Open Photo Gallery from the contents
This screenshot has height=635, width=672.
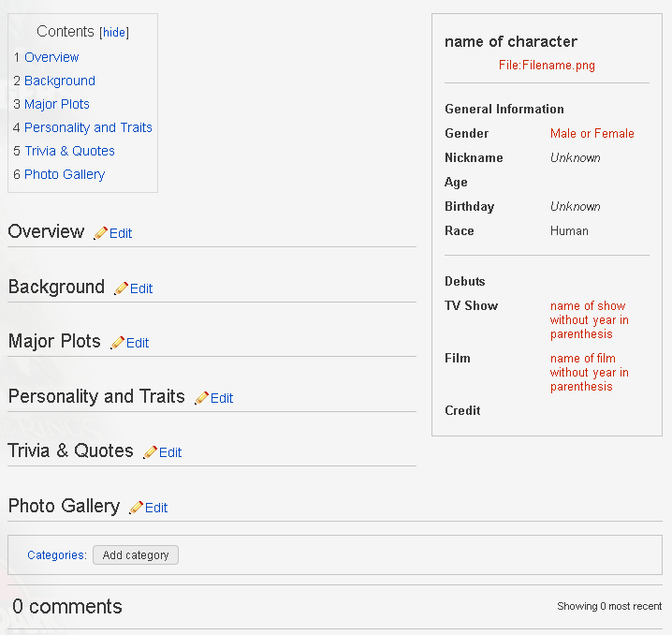[65, 174]
